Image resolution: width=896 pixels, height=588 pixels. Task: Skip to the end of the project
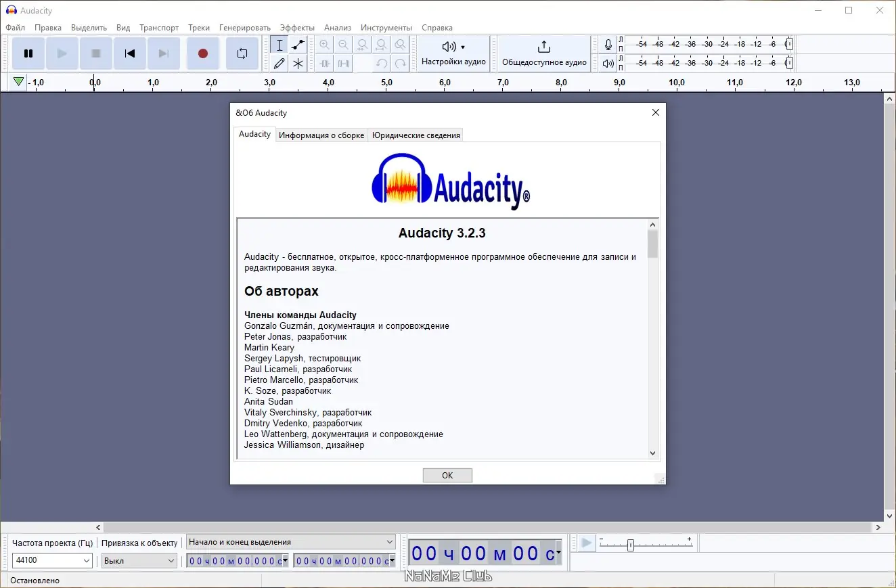click(x=164, y=53)
